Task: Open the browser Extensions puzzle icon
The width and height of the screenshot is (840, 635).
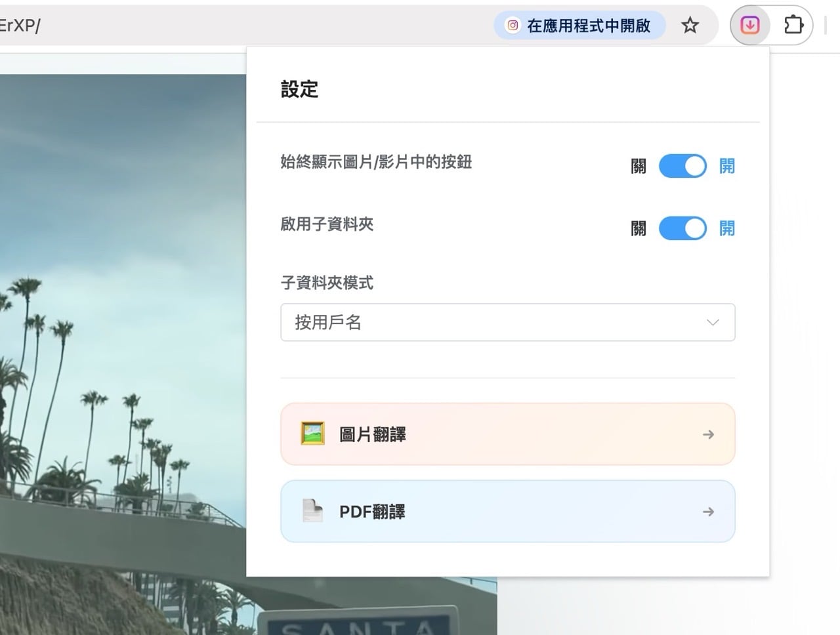Action: tap(793, 25)
